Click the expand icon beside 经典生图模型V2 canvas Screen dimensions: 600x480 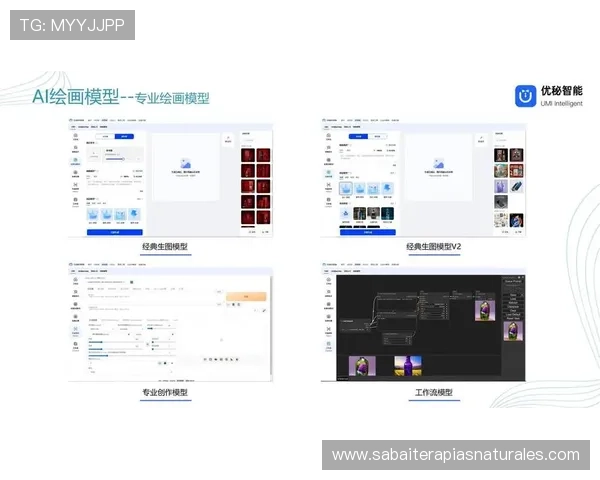tap(481, 139)
